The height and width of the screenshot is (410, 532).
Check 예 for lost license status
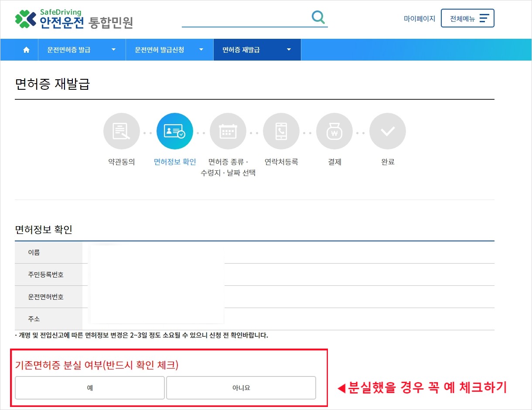[89, 387]
